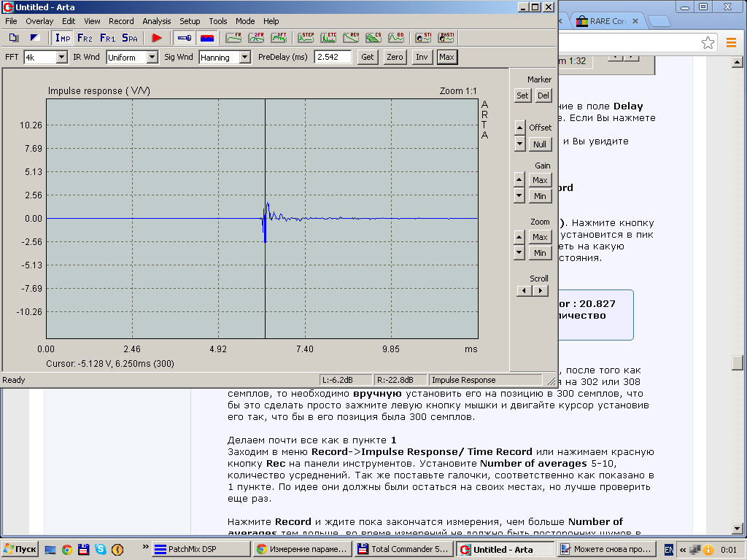This screenshot has width=747, height=560.
Task: Click the Marker Set button
Action: point(522,96)
